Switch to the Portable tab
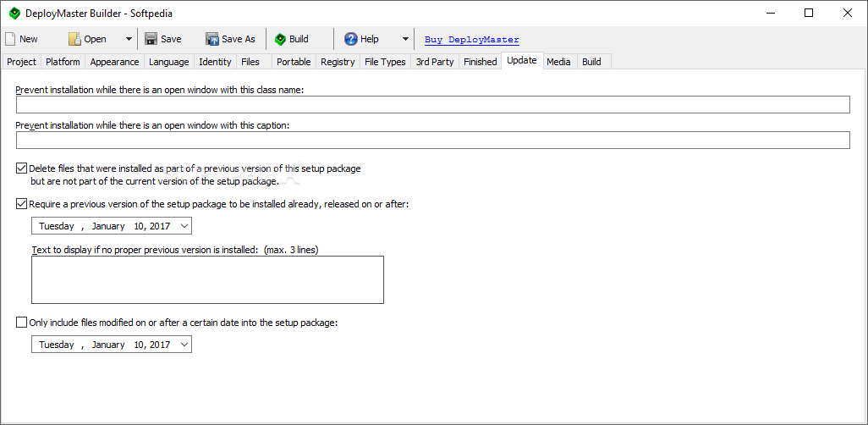The width and height of the screenshot is (868, 425). click(x=294, y=62)
